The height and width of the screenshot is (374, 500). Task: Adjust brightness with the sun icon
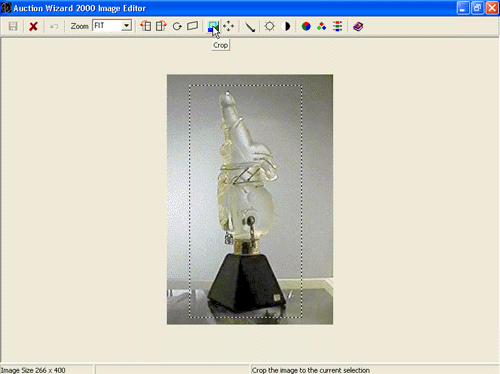pyautogui.click(x=269, y=26)
